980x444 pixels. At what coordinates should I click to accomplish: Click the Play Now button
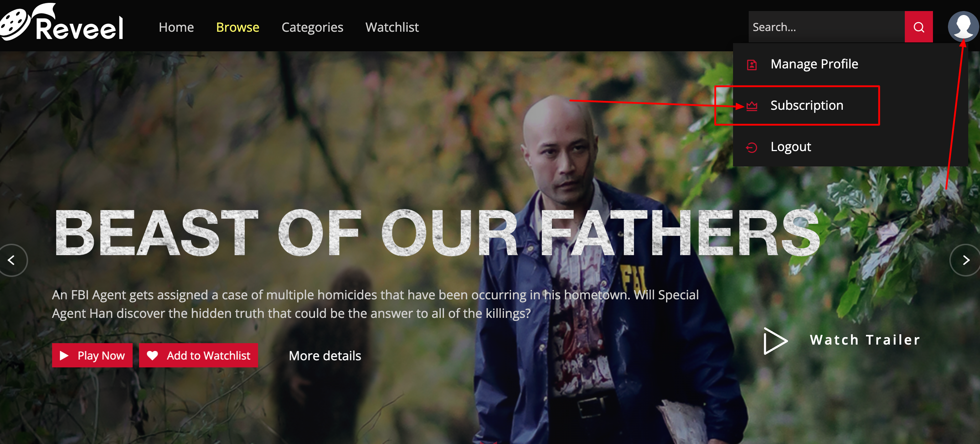(92, 355)
